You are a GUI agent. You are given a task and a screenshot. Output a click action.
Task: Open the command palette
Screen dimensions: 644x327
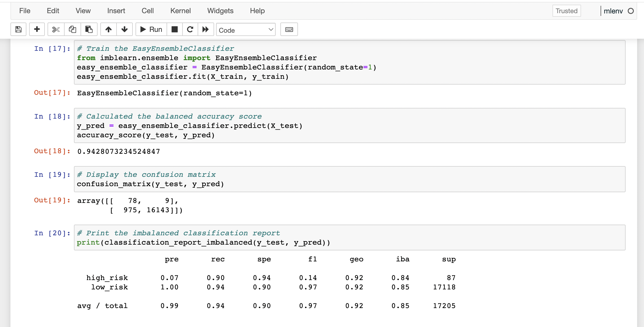[x=289, y=29]
